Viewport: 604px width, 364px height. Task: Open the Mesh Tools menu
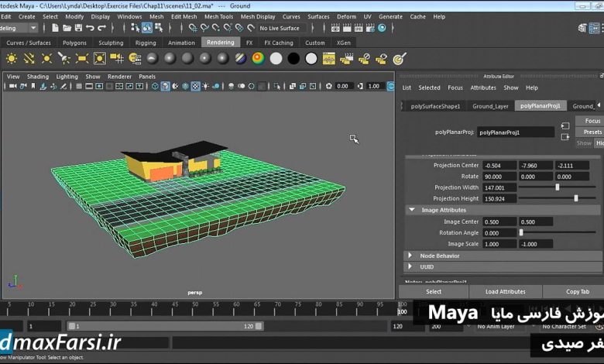[218, 16]
